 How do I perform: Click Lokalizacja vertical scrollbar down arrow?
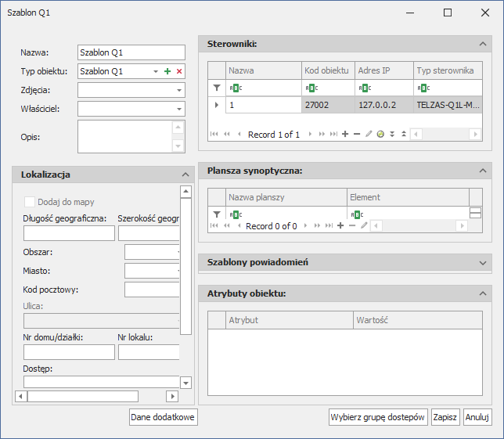point(185,383)
